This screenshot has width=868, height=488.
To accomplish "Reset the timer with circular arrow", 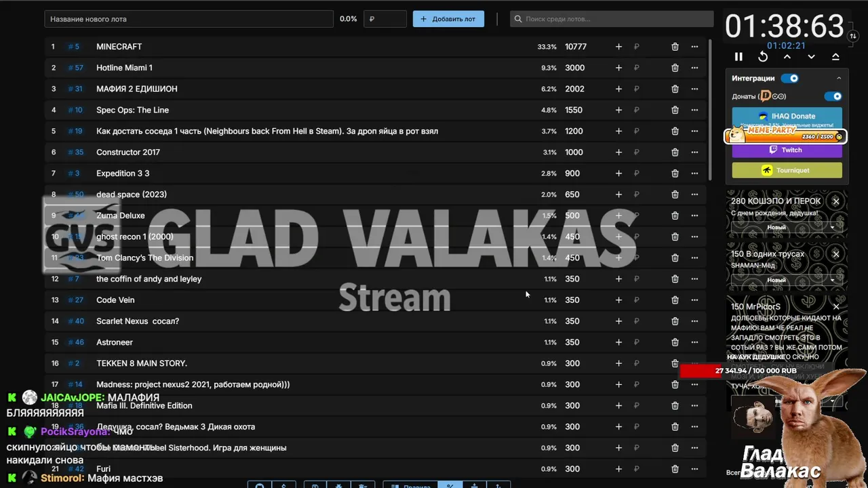I will click(x=763, y=57).
